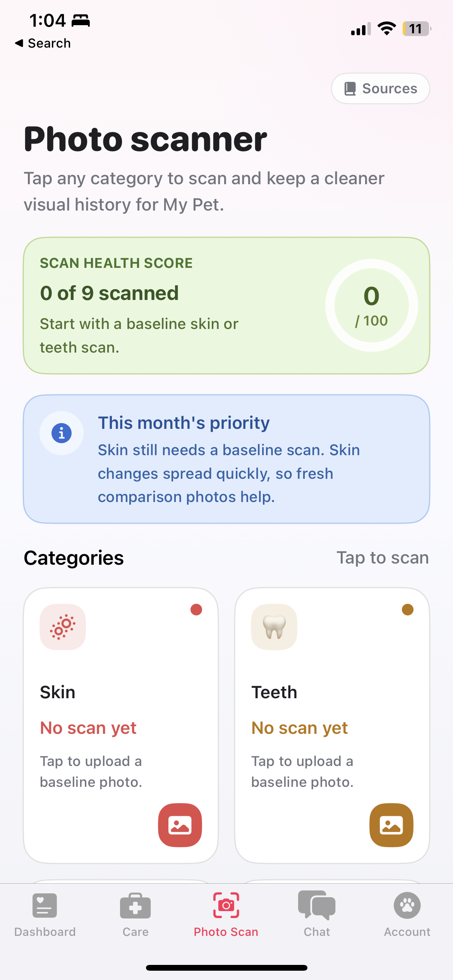Tap the Skin germ icon
453x980 pixels.
(x=62, y=627)
